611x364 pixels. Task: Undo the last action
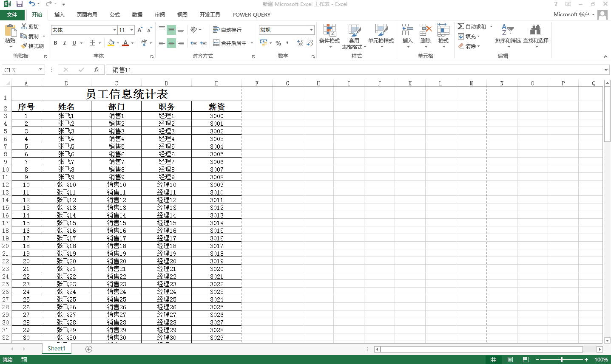pyautogui.click(x=32, y=4)
